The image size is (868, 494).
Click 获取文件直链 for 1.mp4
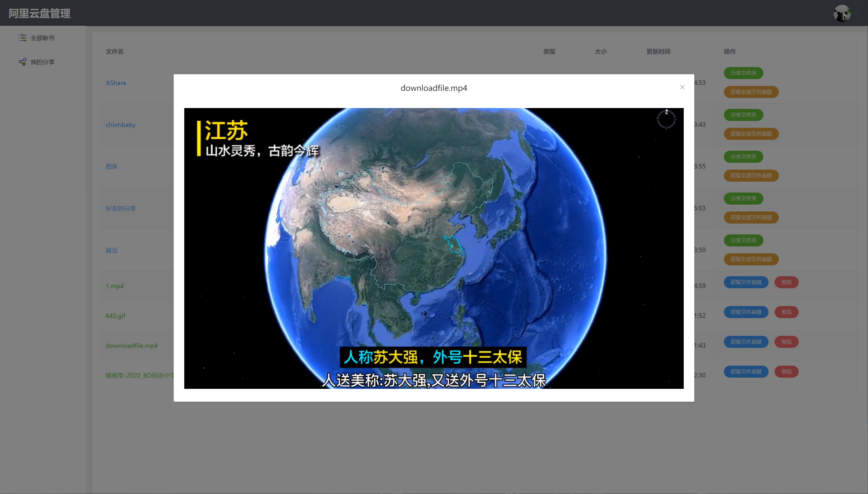coord(746,282)
